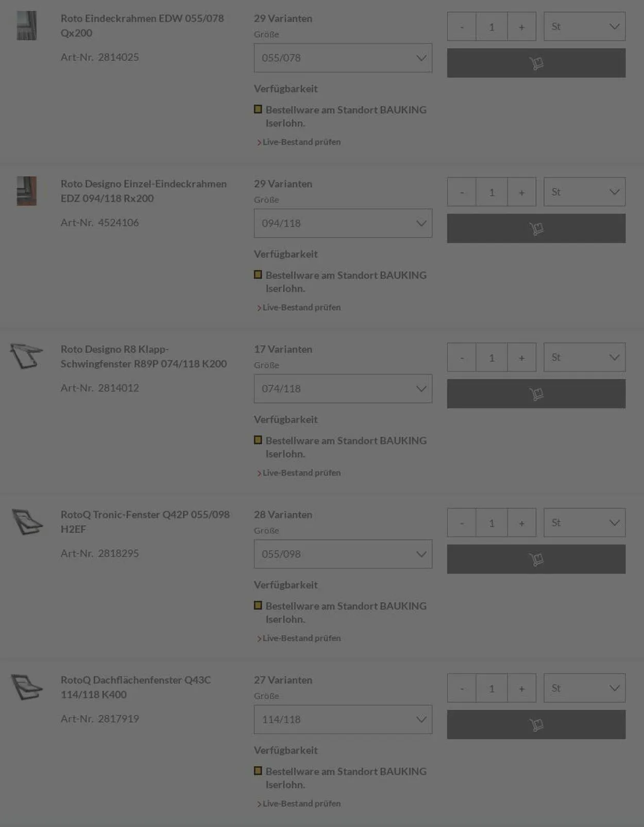Increase quantity for RotoQ Tronic-Fenster Q42P
The height and width of the screenshot is (827, 644).
(x=521, y=523)
